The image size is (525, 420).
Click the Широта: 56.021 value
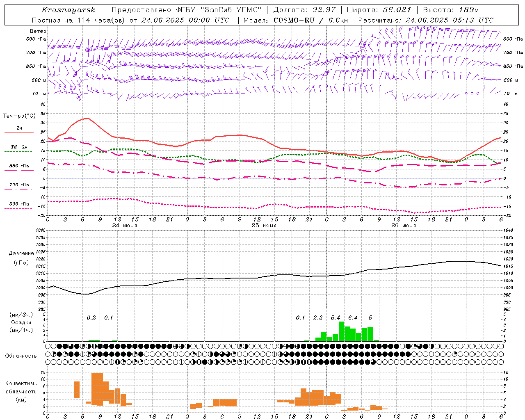click(379, 10)
